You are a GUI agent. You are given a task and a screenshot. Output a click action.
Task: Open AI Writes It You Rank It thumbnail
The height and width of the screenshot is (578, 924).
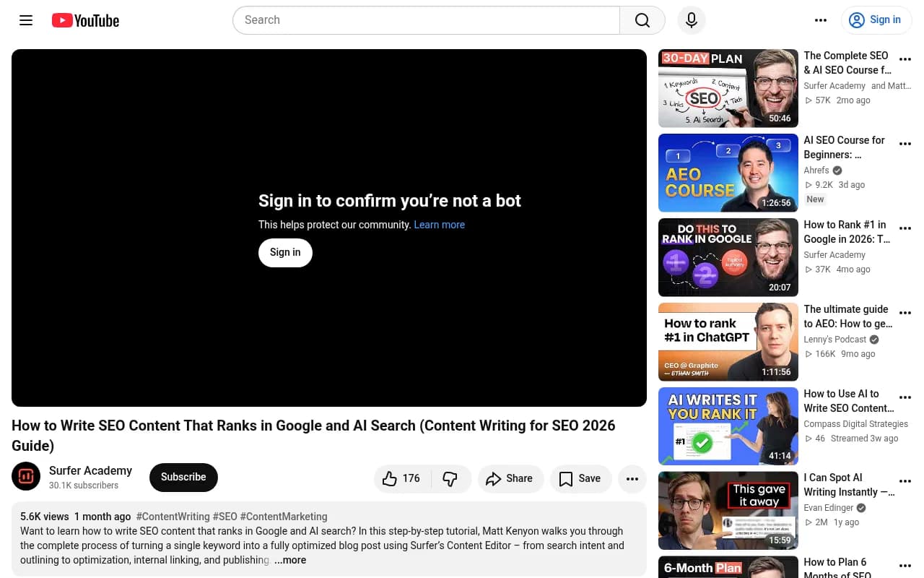pos(728,426)
